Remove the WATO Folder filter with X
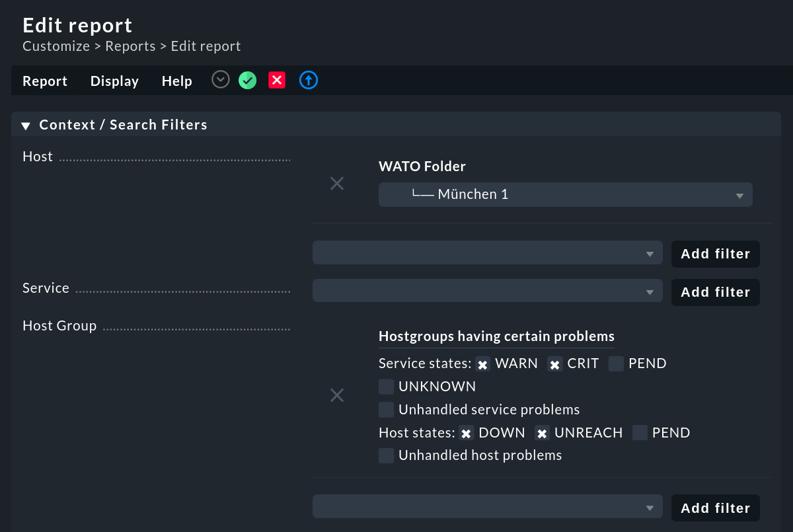 coord(337,184)
